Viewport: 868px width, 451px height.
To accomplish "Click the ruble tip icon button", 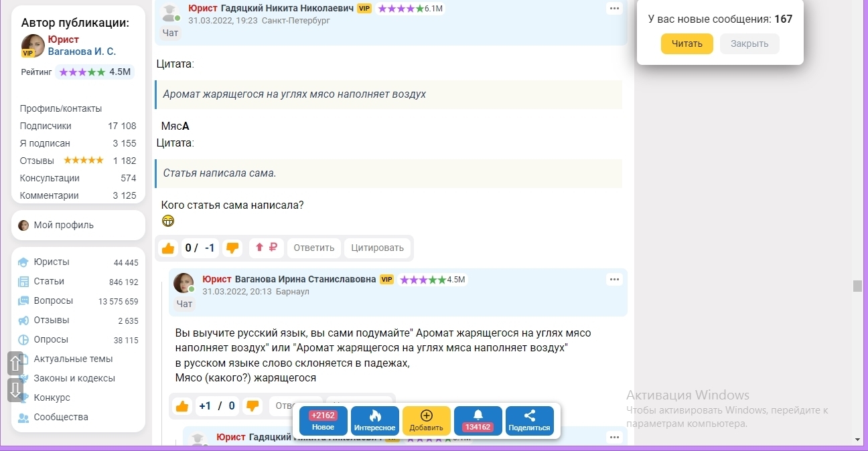I will (267, 248).
